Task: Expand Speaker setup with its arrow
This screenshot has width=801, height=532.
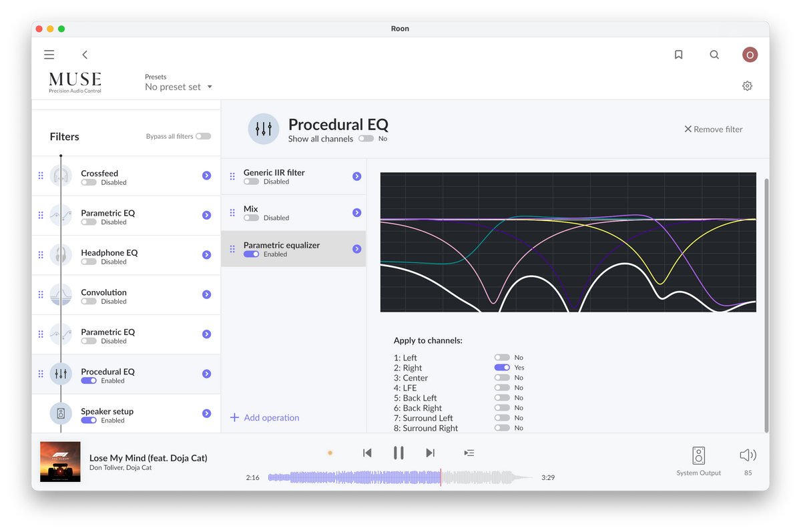Action: pyautogui.click(x=206, y=413)
